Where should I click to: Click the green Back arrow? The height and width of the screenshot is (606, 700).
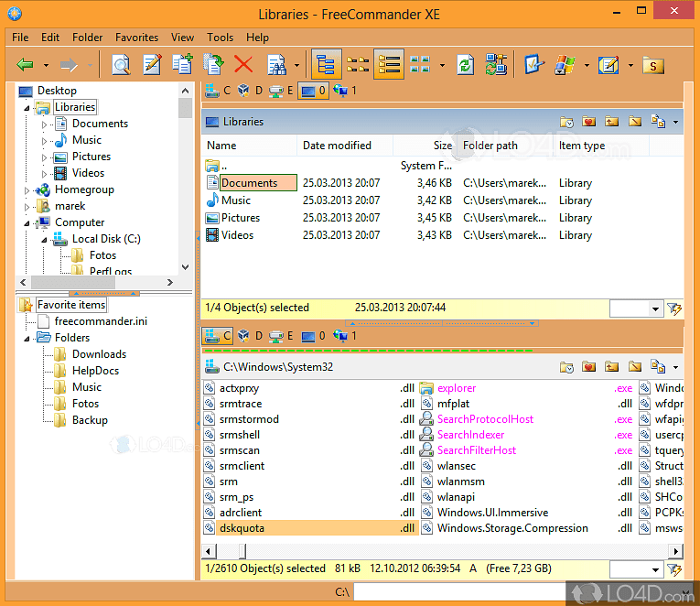tap(25, 65)
